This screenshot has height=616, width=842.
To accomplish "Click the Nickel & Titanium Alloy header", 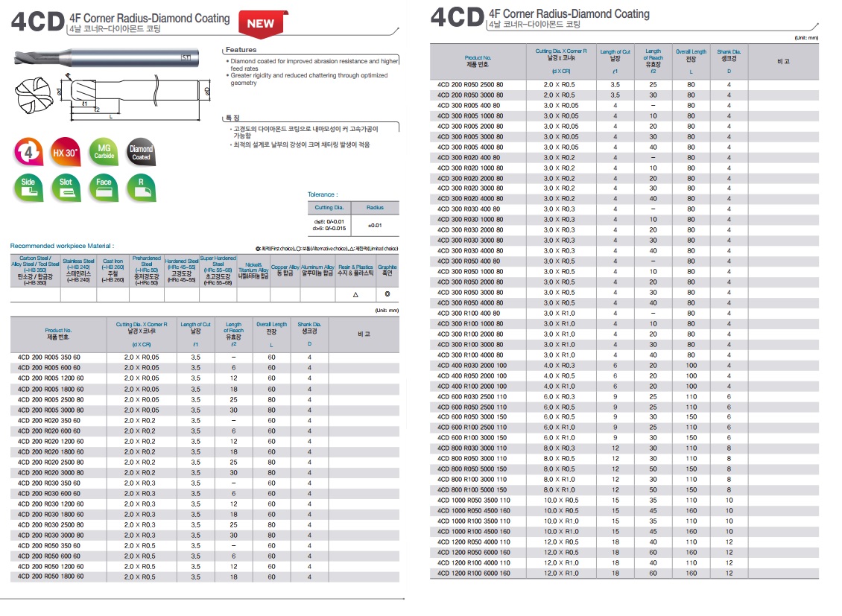I will pyautogui.click(x=253, y=270).
